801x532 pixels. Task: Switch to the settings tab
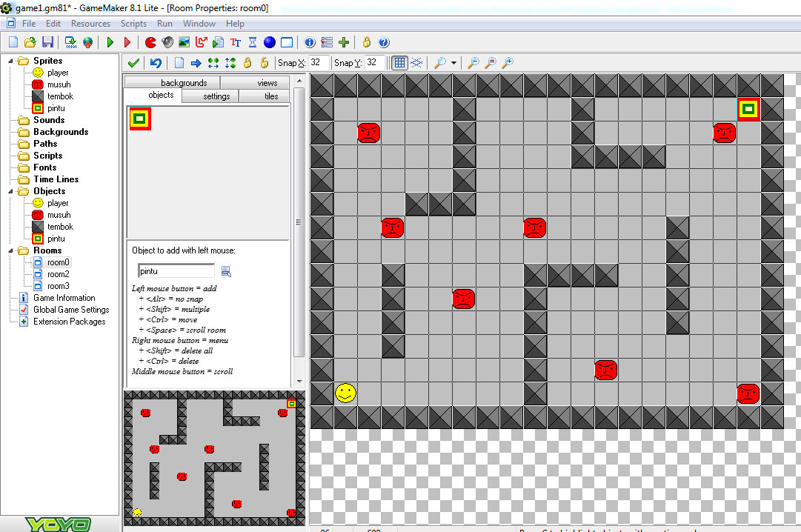(x=210, y=96)
